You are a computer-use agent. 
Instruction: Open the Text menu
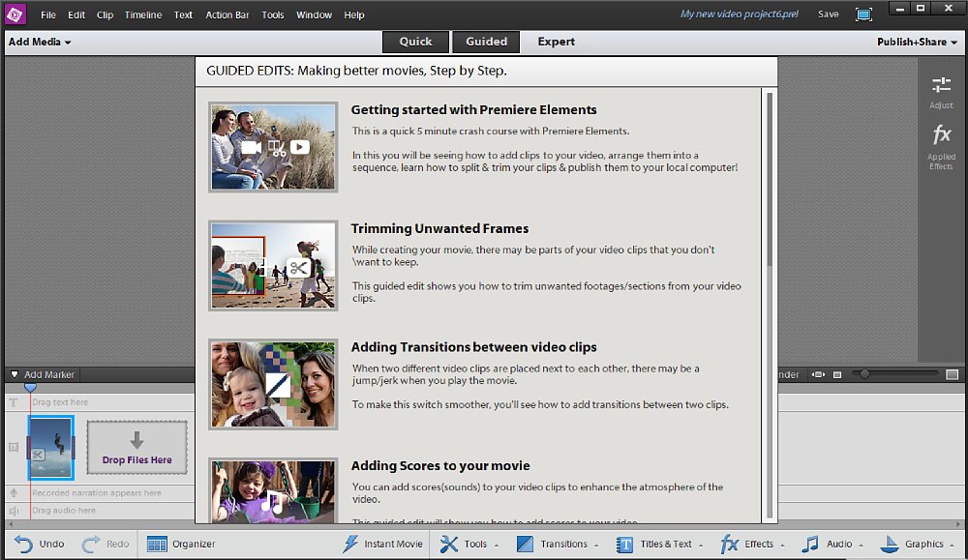pos(183,15)
